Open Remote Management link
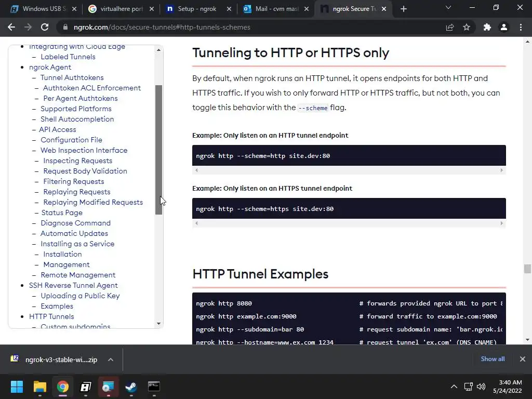 (x=78, y=275)
